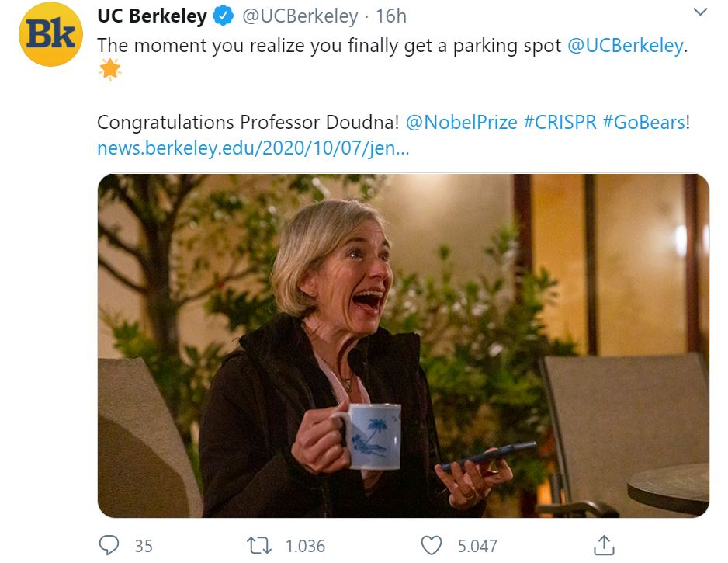Open the 16h timestamp link
The height and width of the screenshot is (563, 728).
coord(390,16)
